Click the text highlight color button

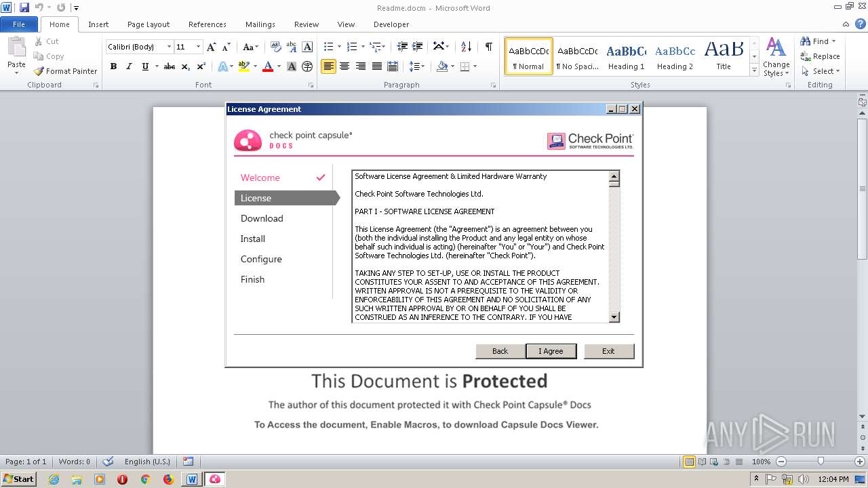coord(244,66)
